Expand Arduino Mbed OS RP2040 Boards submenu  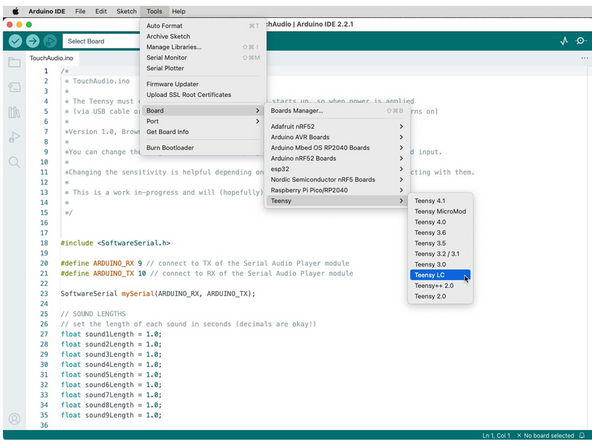click(x=337, y=148)
